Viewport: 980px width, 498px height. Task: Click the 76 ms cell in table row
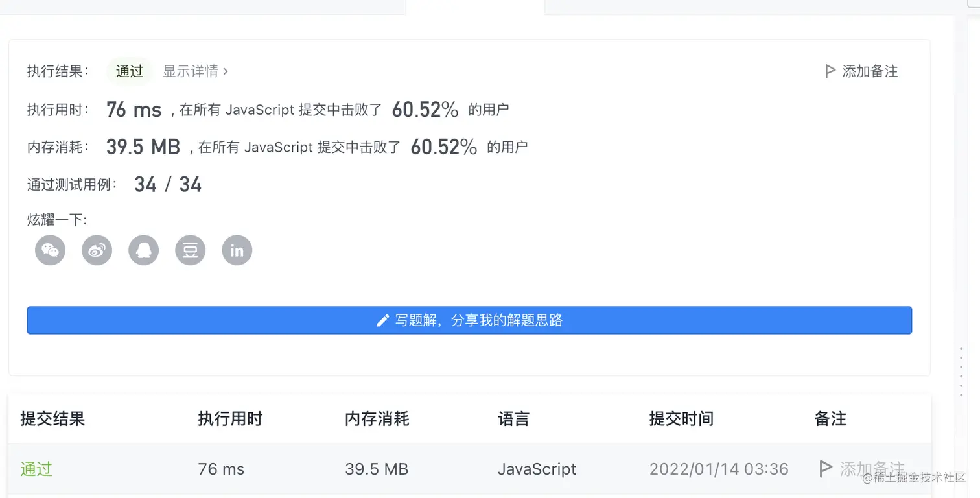(221, 469)
